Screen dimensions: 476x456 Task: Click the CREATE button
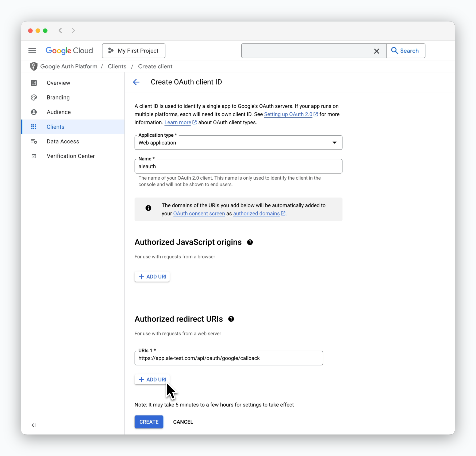tap(149, 422)
